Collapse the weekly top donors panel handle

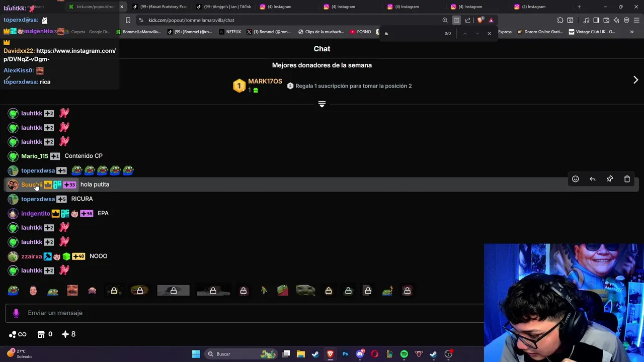coord(322,104)
